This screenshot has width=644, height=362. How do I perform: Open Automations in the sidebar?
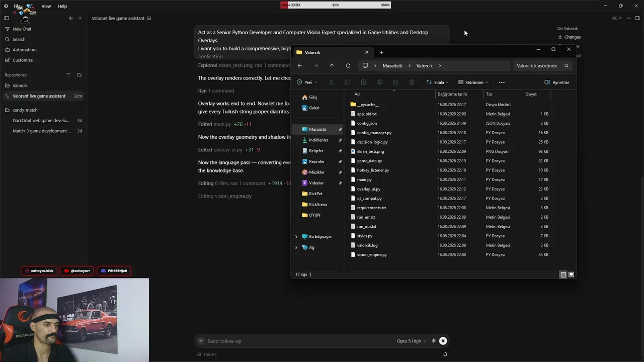[x=25, y=50]
